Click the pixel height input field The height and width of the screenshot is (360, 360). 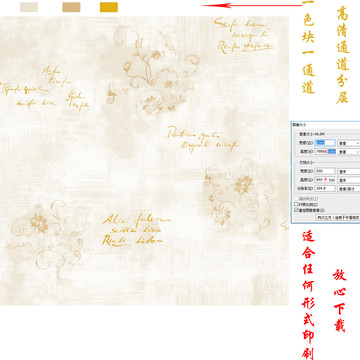point(325,152)
